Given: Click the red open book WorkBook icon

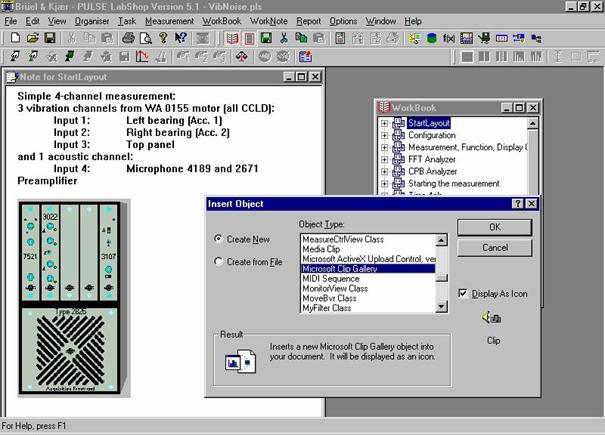Looking at the screenshot, I should click(x=232, y=38).
